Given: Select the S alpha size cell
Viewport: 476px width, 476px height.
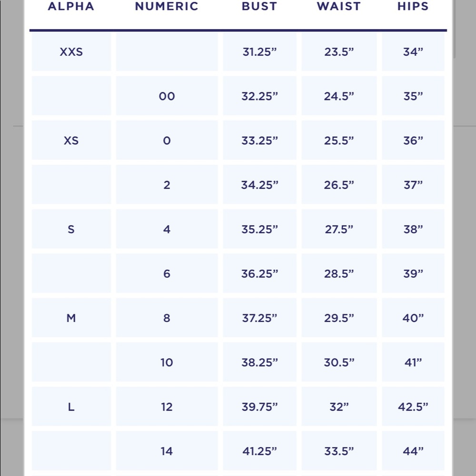Looking at the screenshot, I should coord(71,229).
